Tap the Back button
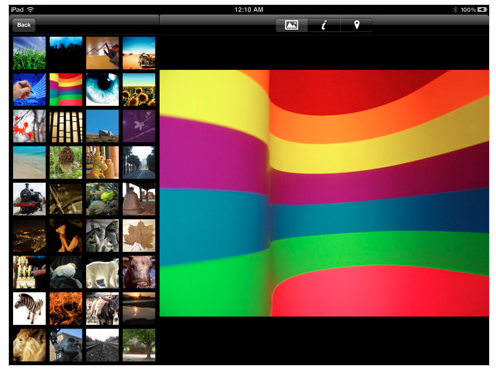Image resolution: width=496 pixels, height=371 pixels. (24, 25)
